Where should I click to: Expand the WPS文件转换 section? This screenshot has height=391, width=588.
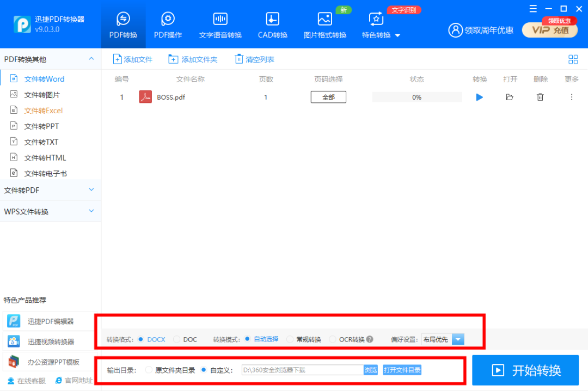click(91, 211)
